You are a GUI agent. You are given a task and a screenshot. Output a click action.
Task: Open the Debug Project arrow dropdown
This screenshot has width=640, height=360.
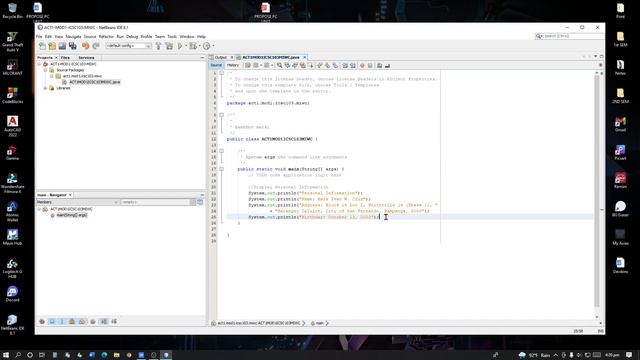click(x=199, y=46)
